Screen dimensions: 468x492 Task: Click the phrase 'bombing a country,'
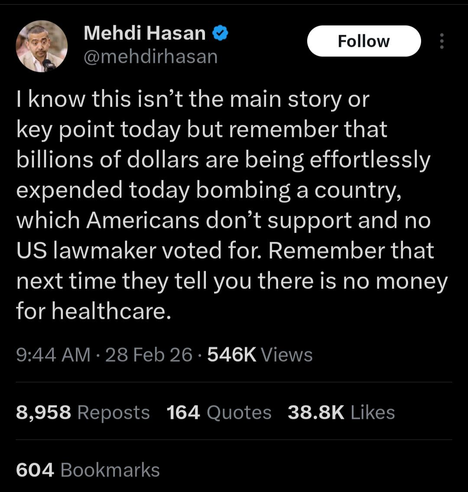tap(299, 190)
